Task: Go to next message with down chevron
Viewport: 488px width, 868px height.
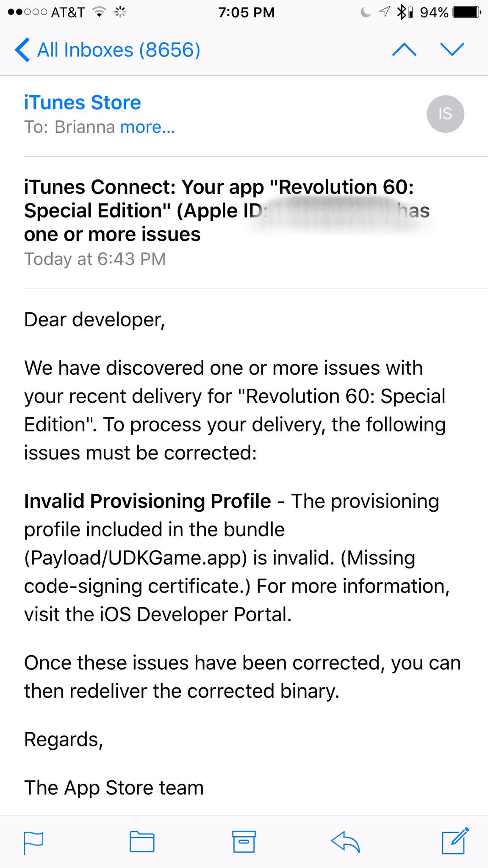Action: pos(452,50)
